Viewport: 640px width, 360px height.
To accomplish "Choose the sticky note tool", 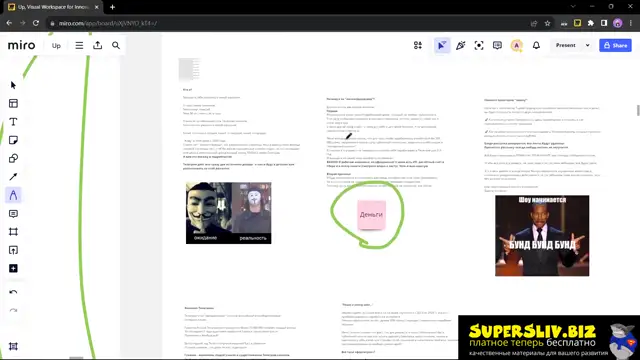I will click(x=13, y=140).
